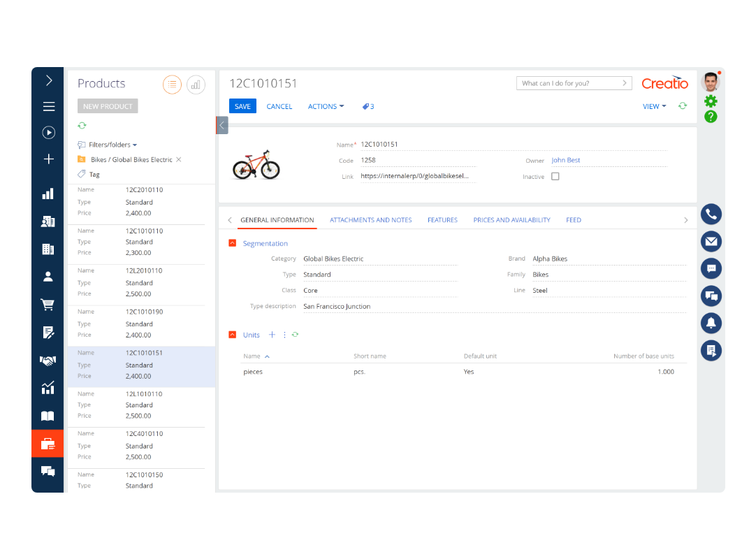Open the notifications bell icon
This screenshot has height=559, width=756.
[711, 323]
